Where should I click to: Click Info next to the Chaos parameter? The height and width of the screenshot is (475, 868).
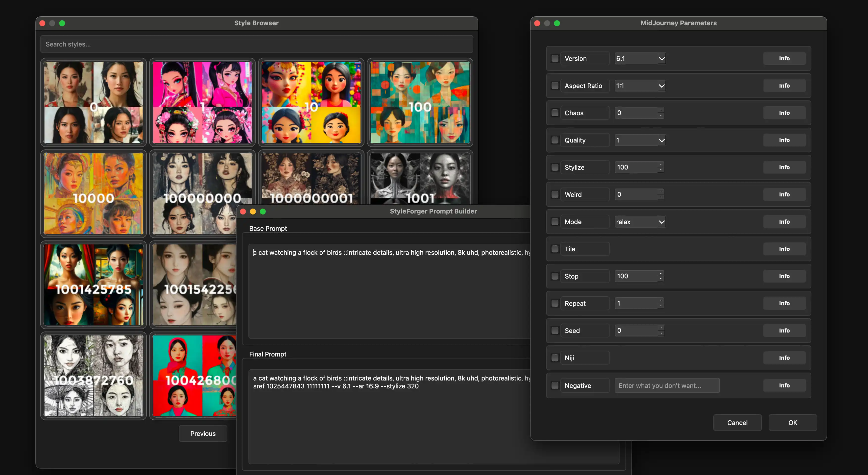click(x=784, y=113)
